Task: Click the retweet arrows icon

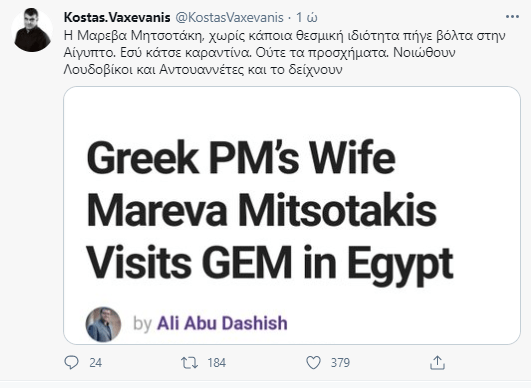Action: coord(190,363)
